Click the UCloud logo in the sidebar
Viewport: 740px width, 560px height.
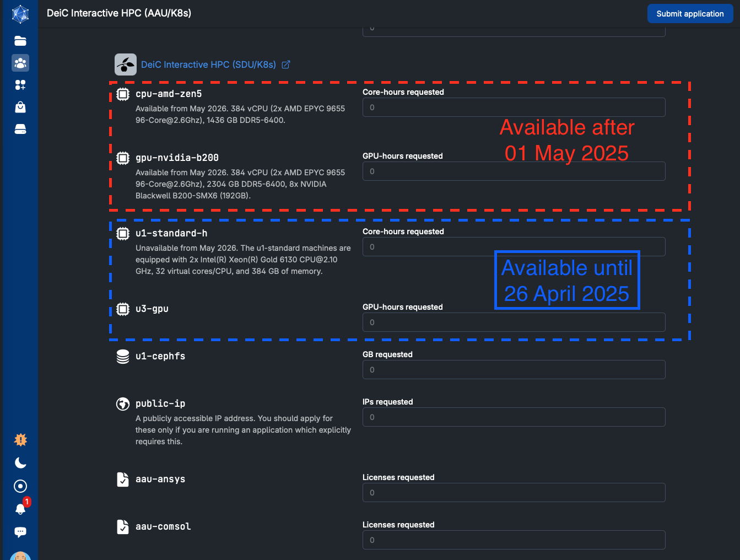tap(20, 14)
